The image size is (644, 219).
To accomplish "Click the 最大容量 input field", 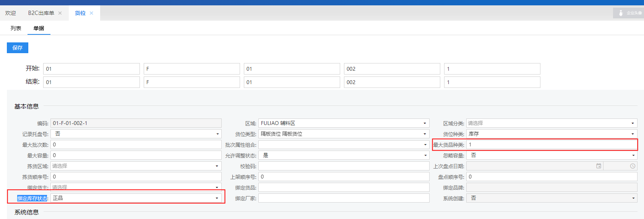I will coord(136,155).
